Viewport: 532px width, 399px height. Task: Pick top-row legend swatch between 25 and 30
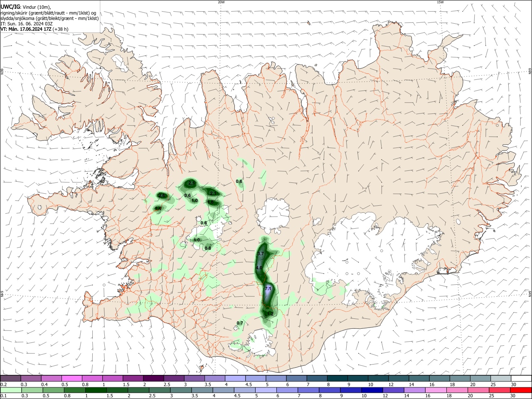(x=501, y=378)
